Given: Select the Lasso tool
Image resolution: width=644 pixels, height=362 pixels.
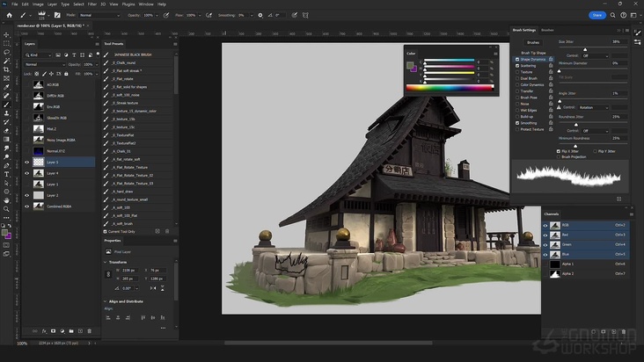Looking at the screenshot, I should pos(6,52).
